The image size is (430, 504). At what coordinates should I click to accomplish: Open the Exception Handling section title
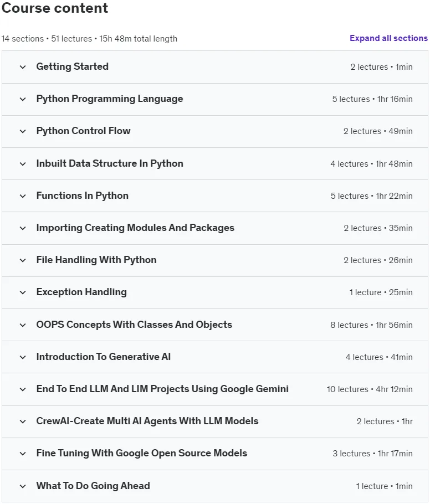click(x=81, y=292)
